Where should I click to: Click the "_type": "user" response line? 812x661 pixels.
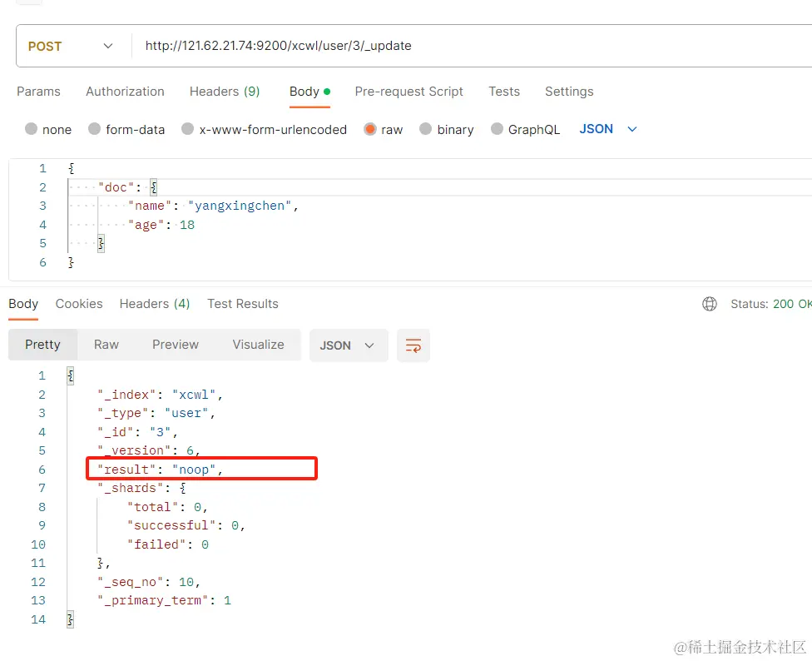tap(156, 414)
